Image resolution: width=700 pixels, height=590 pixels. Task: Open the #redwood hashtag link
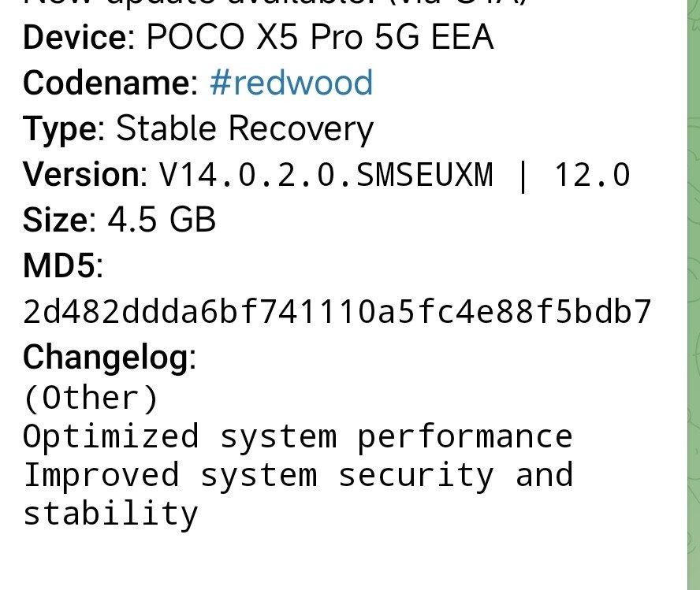[291, 83]
